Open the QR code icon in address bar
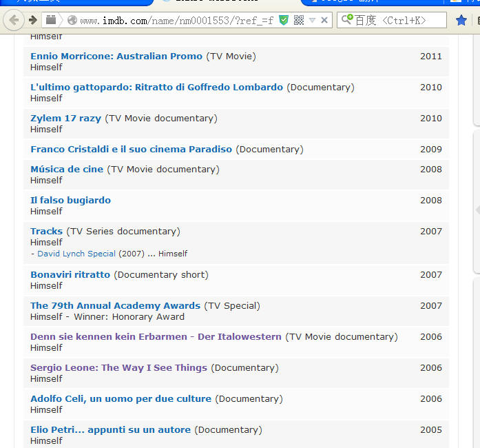This screenshot has height=448, width=480. tap(298, 20)
